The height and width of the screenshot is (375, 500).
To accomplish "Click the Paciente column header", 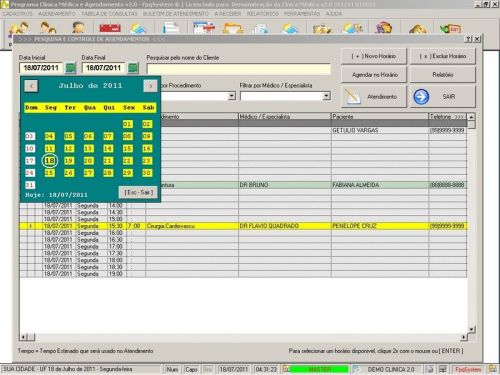I will (x=380, y=116).
